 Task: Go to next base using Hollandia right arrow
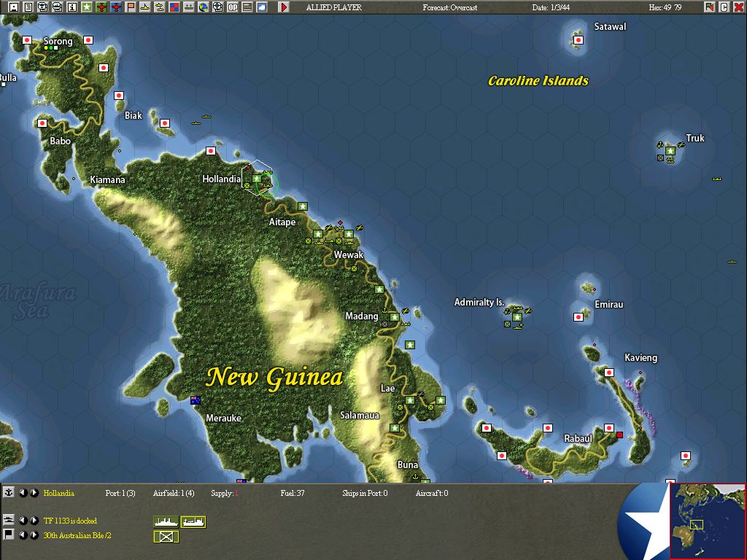(34, 493)
